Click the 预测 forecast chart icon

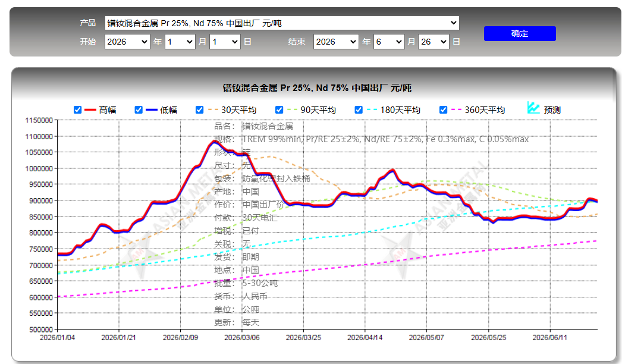[x=533, y=108]
